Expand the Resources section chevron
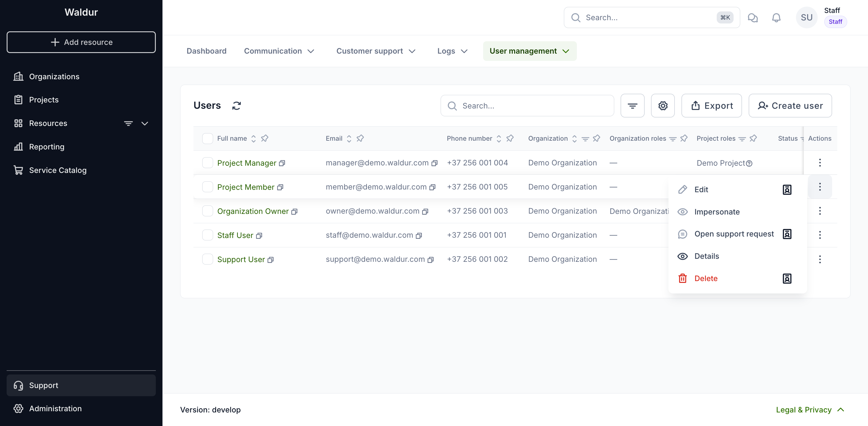The height and width of the screenshot is (426, 868). tap(145, 124)
